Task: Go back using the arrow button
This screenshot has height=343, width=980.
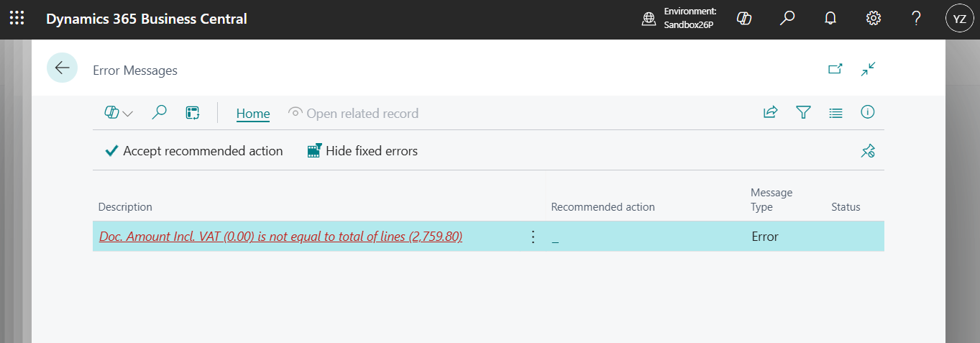Action: pos(62,68)
